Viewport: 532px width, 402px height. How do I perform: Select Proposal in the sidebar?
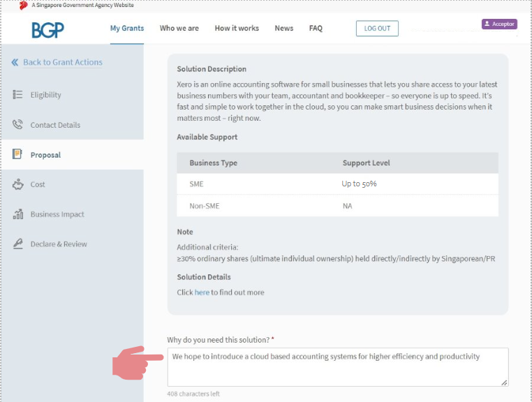click(45, 155)
